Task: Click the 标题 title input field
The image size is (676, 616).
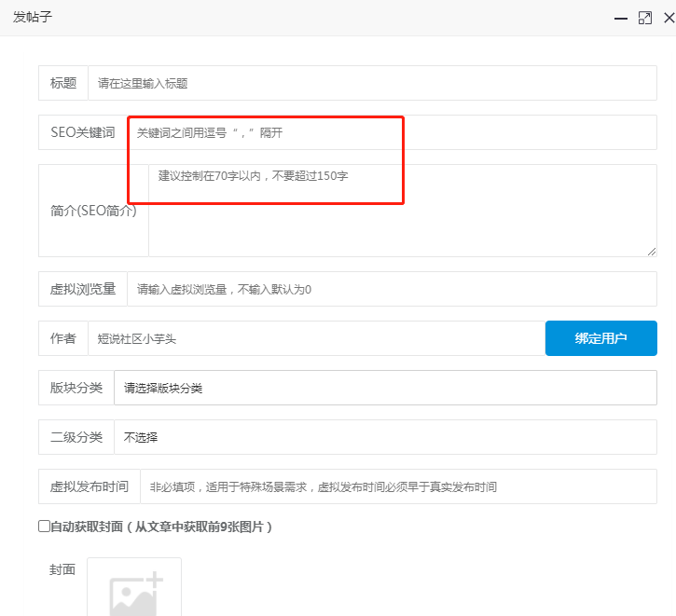Action: (372, 83)
